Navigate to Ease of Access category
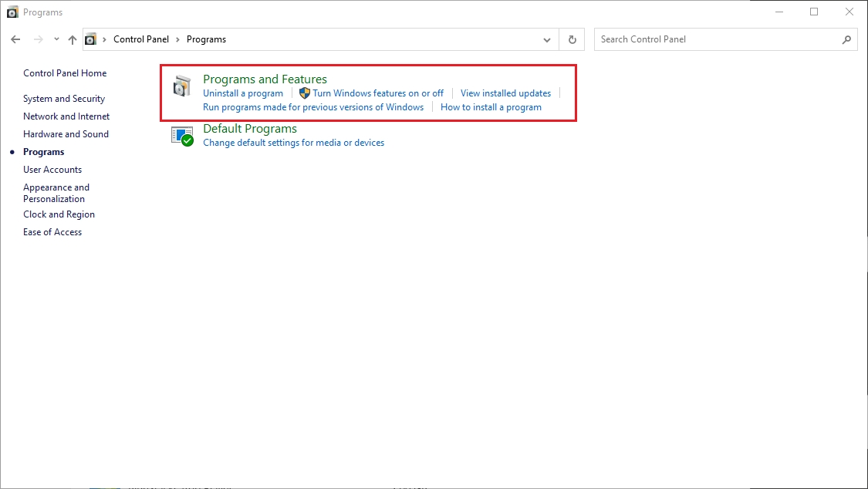 pos(52,232)
